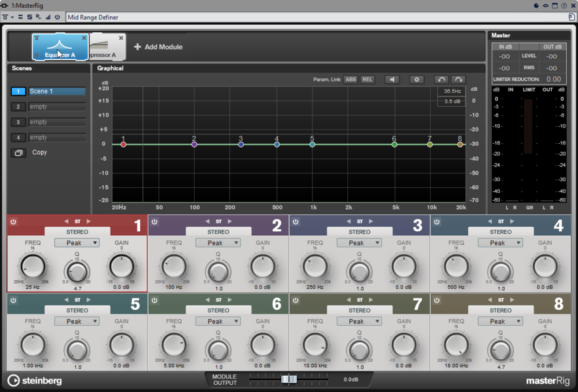Screen dimensions: 578x392
Task: Toggle REL parameter link
Action: pos(367,80)
